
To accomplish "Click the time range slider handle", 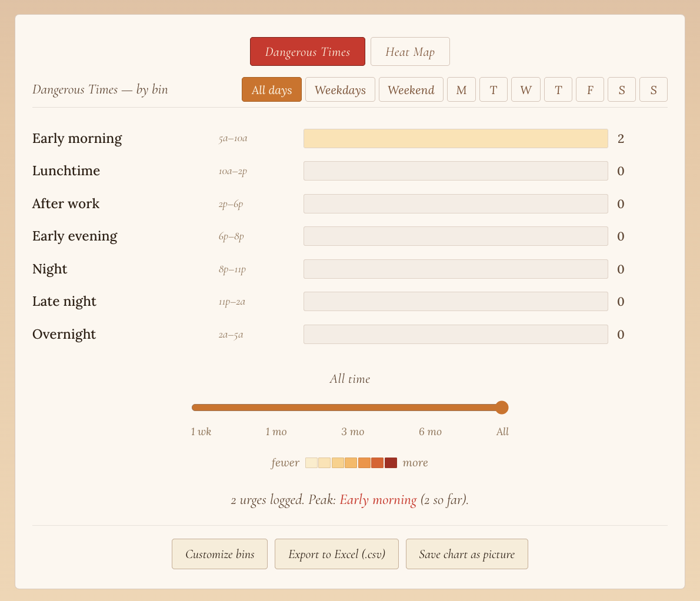I will 502,408.
